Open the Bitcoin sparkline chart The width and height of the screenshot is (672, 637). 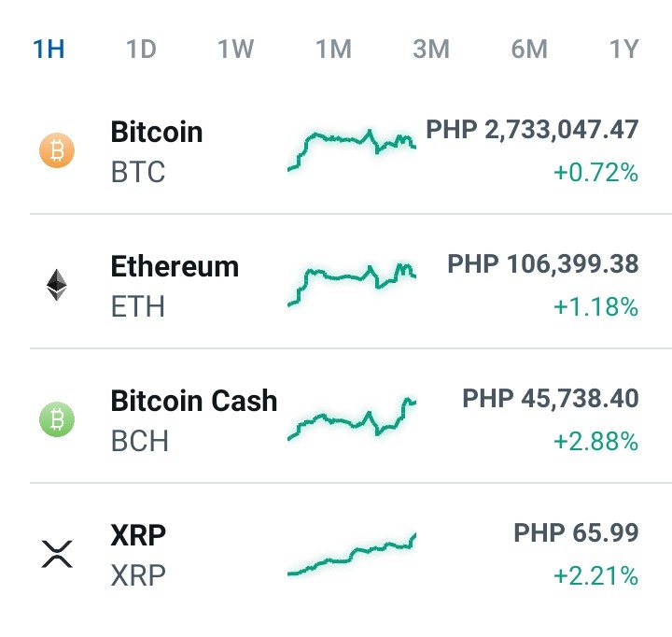[352, 150]
